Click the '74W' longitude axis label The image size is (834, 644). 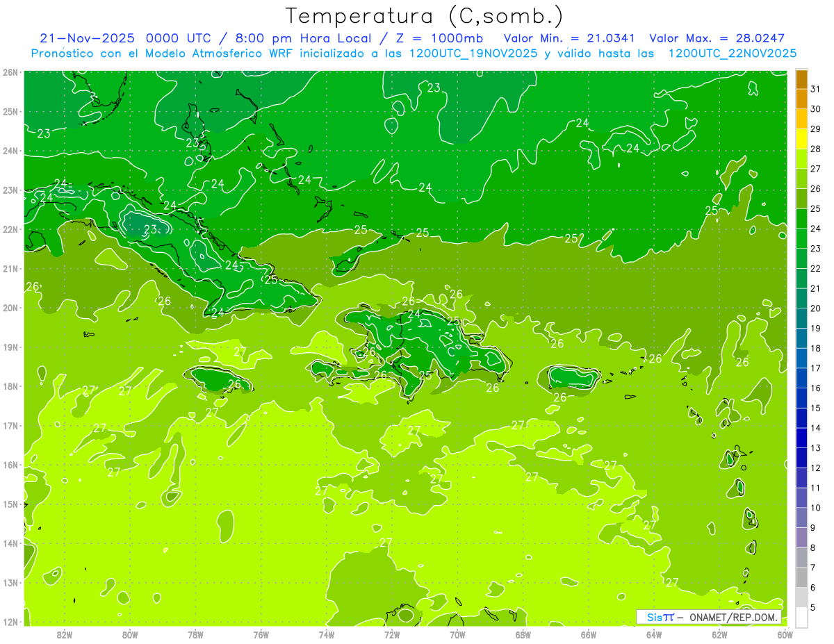(x=326, y=634)
